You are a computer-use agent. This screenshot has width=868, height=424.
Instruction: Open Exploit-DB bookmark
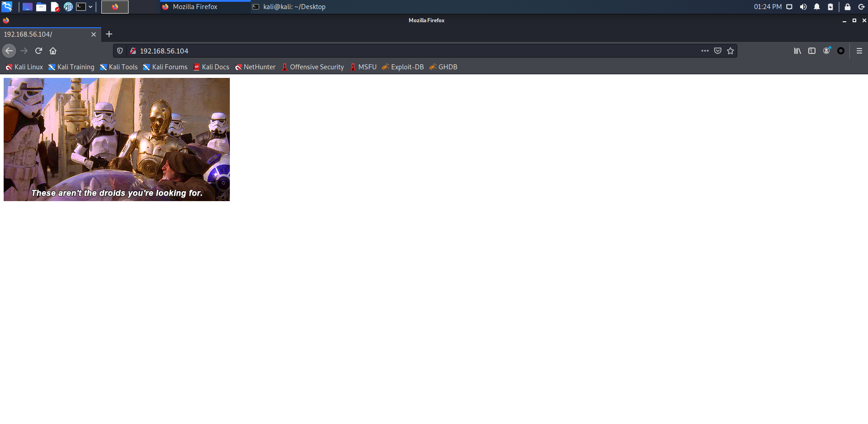[403, 67]
